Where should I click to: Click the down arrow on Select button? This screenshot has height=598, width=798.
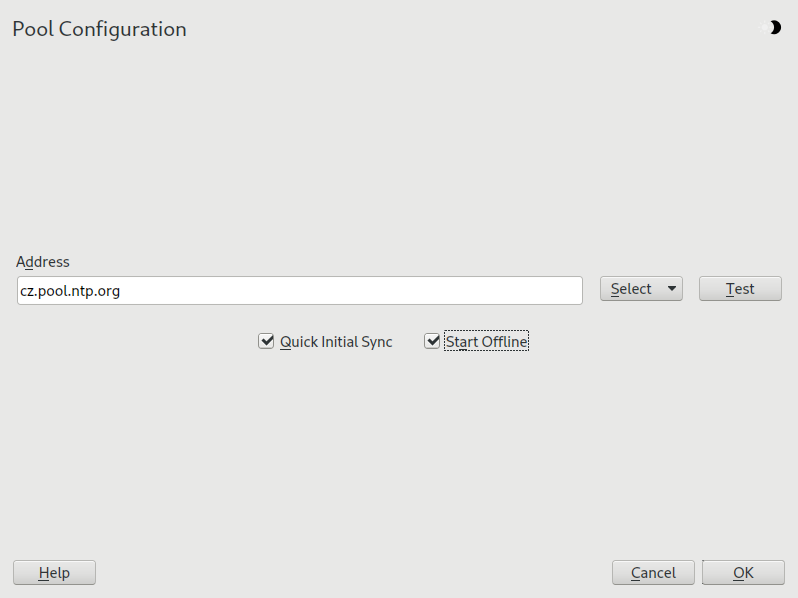671,289
